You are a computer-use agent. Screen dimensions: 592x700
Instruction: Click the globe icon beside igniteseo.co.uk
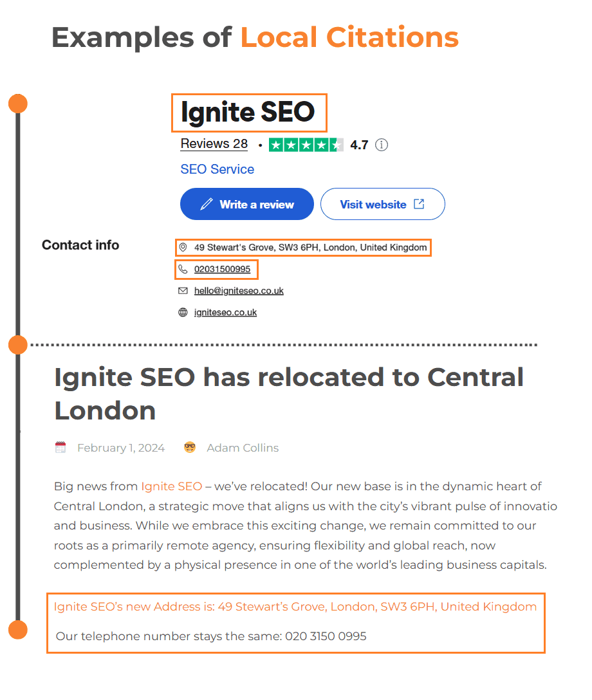[183, 313]
